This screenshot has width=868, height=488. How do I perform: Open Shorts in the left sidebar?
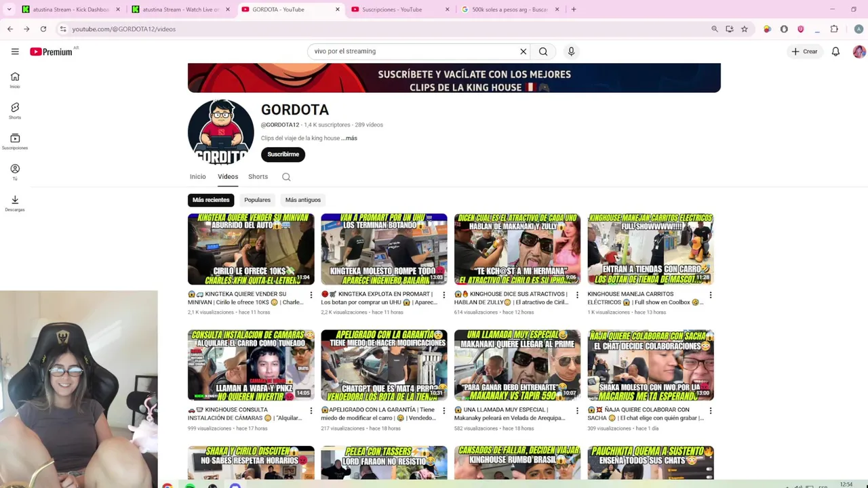(x=15, y=110)
